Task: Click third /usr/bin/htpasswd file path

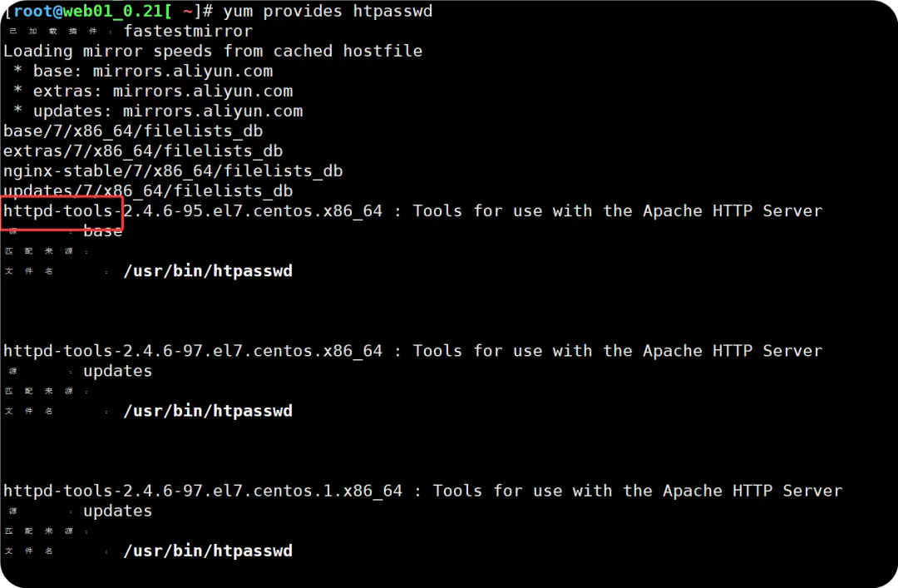Action: (208, 551)
